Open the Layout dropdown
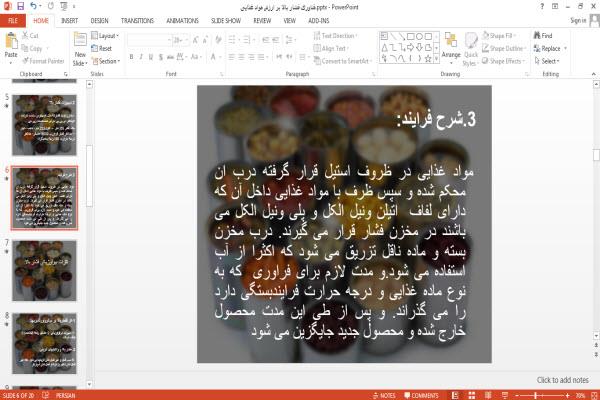This screenshot has width=600, height=400. click(x=105, y=36)
